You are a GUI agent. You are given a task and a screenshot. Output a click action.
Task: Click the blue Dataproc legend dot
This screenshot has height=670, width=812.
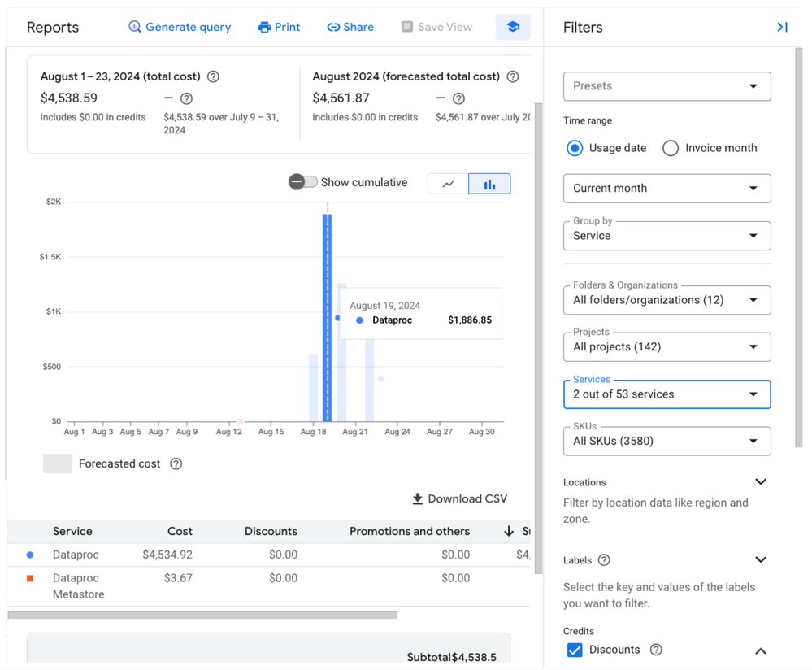tap(30, 555)
